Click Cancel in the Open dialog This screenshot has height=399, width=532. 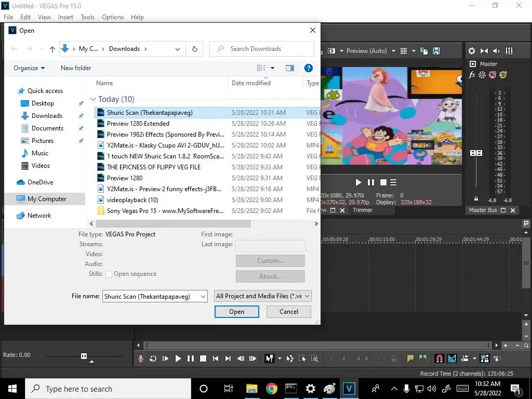click(x=289, y=312)
